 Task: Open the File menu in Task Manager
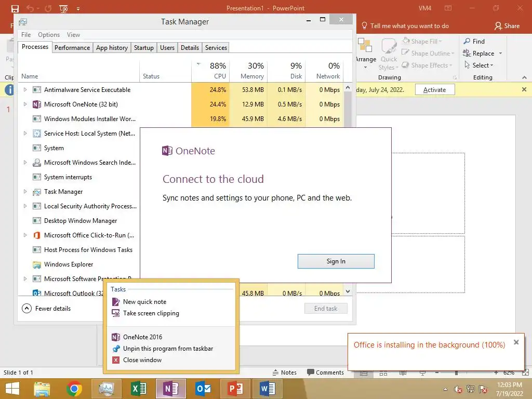tap(26, 35)
